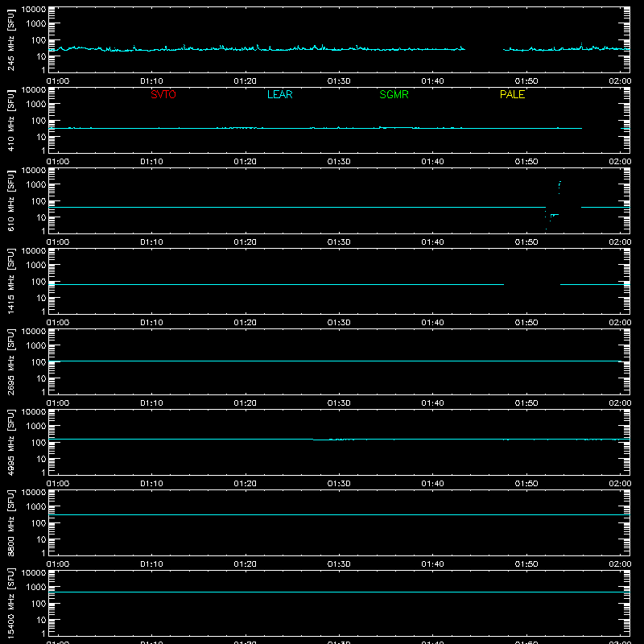Click the 10000 tick on the 245 MHz axis
The image size is (644, 644).
(x=34, y=9)
